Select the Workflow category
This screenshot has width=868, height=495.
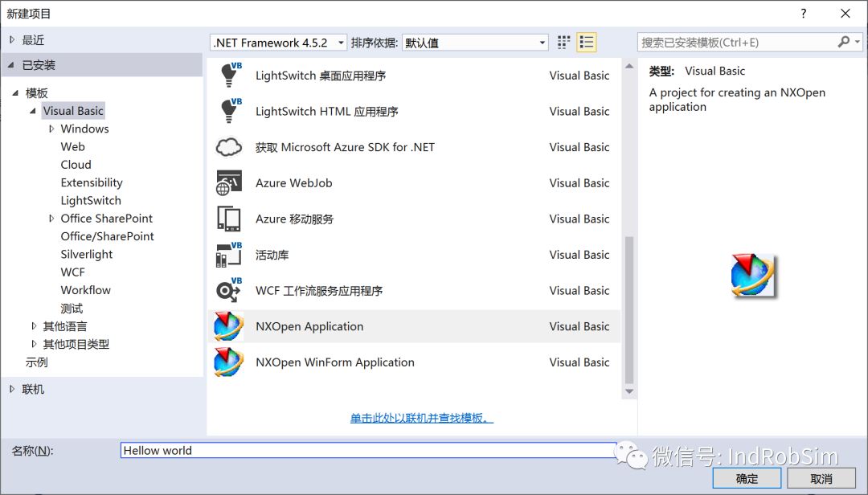[86, 289]
